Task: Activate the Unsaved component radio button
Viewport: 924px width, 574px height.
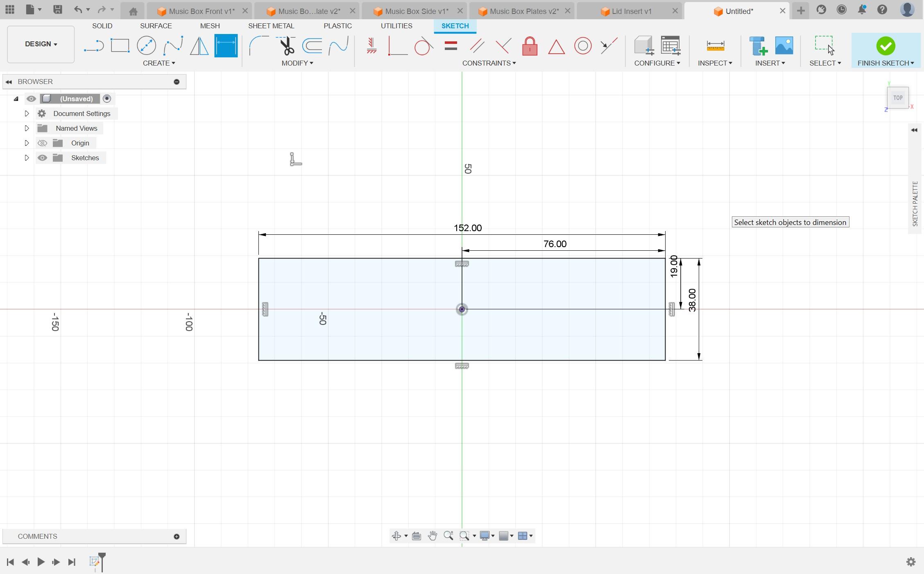Action: [x=107, y=99]
